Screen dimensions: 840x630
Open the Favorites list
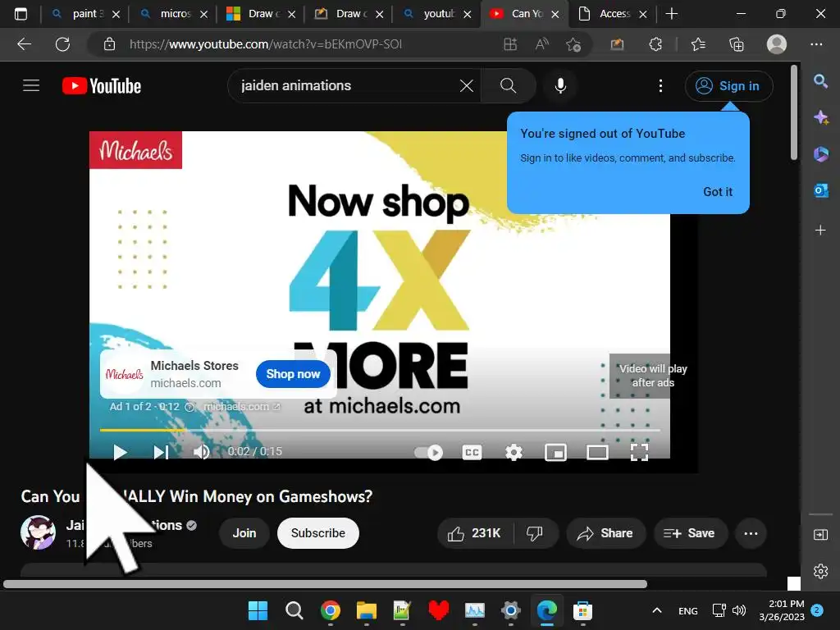[x=698, y=44]
